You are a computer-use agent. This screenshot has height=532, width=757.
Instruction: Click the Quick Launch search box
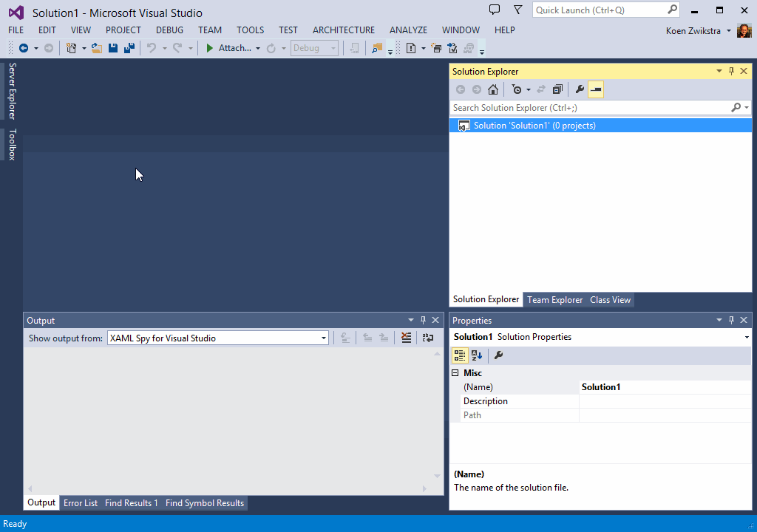(x=599, y=10)
